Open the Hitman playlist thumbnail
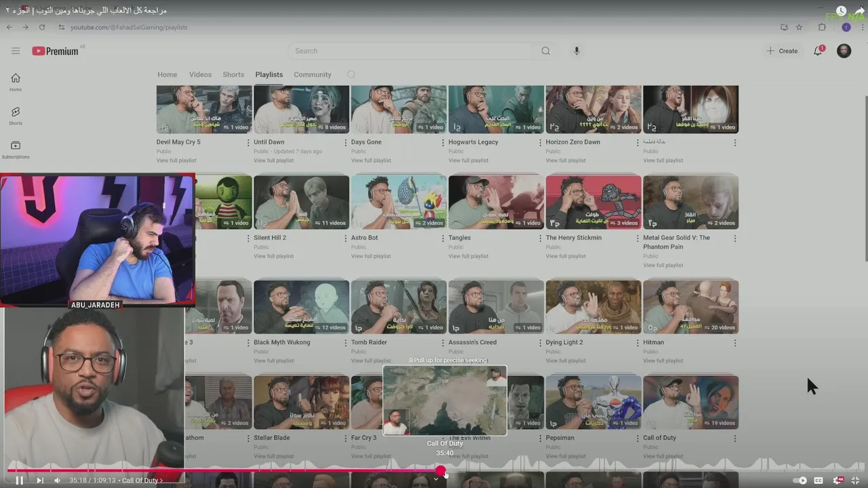This screenshot has width=868, height=488. (x=690, y=306)
